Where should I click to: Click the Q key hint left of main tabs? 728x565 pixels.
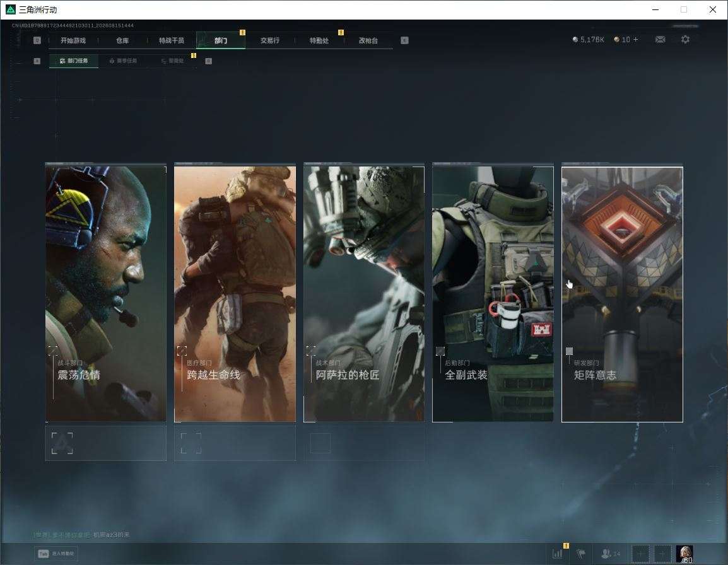tap(37, 40)
